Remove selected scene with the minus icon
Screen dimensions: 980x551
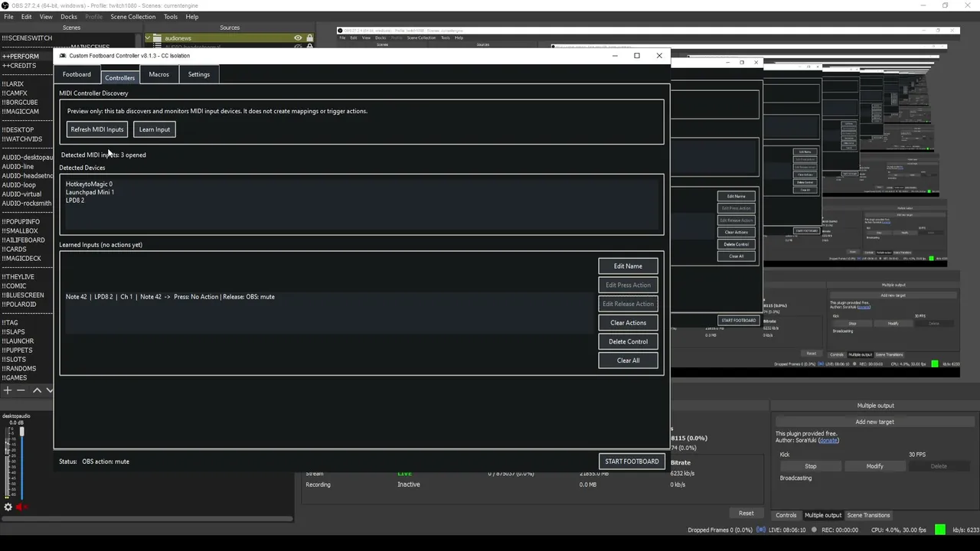[x=21, y=390]
